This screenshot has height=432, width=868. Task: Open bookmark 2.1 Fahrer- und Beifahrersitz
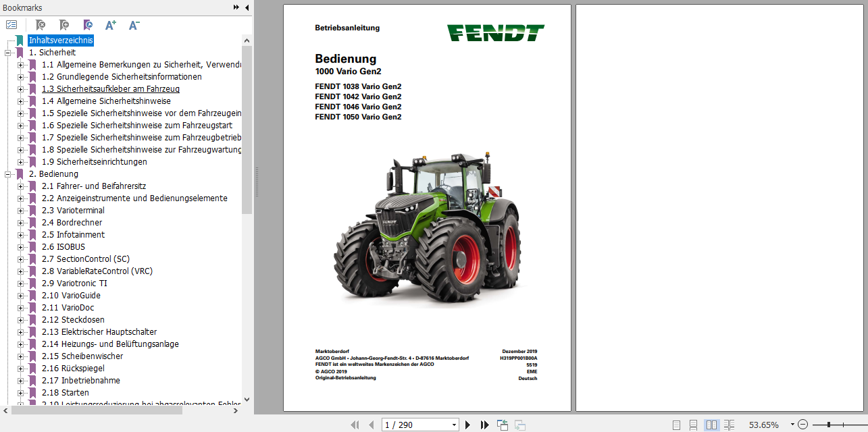(x=94, y=186)
